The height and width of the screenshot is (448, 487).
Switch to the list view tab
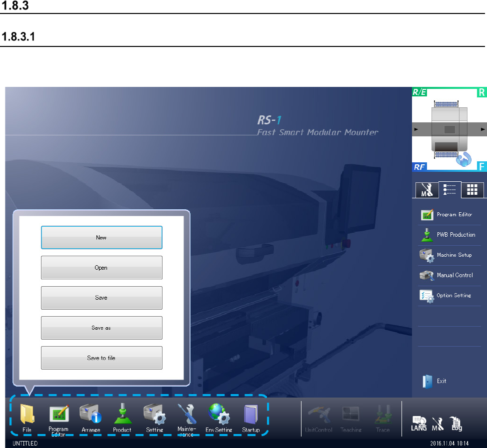(449, 189)
